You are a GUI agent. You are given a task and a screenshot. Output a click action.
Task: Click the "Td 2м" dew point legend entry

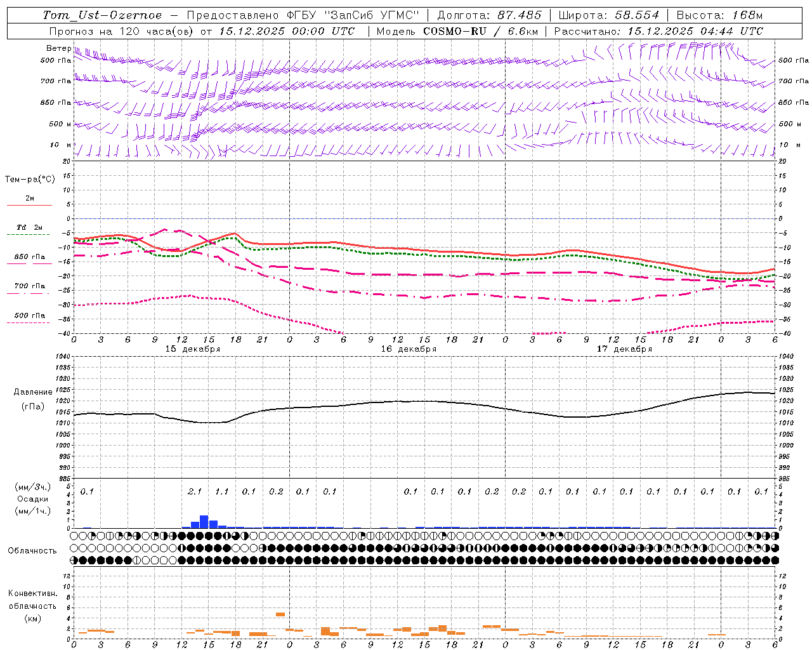pos(30,227)
